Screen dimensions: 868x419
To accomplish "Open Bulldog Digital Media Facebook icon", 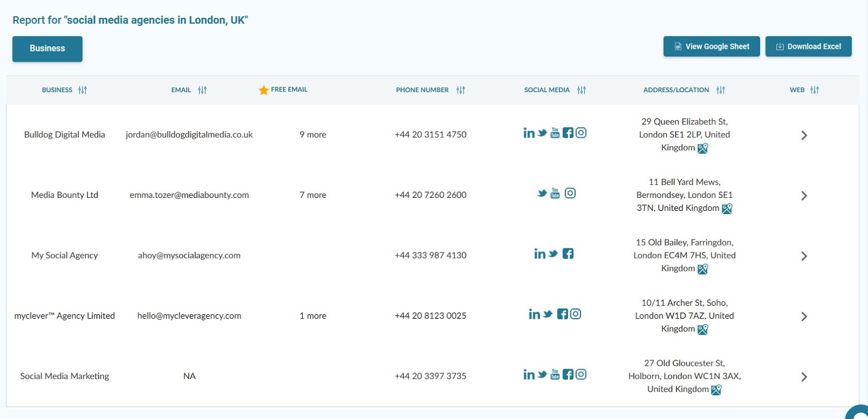I will coord(568,133).
